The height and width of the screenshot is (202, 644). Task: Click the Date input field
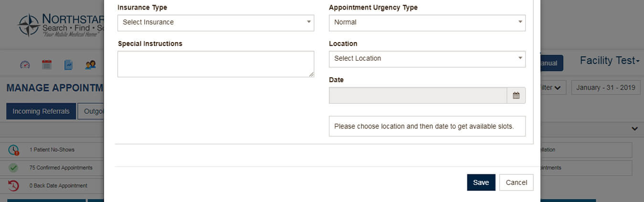coord(418,96)
